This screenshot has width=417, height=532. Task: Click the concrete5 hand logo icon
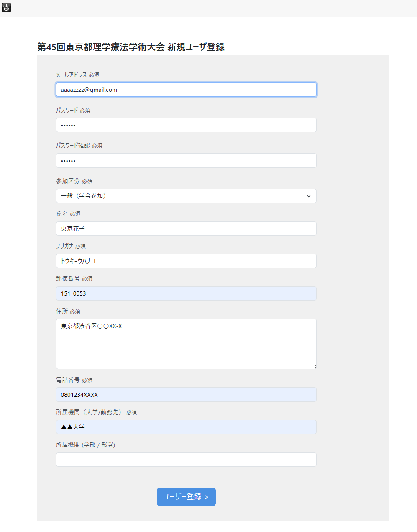[x=6, y=8]
